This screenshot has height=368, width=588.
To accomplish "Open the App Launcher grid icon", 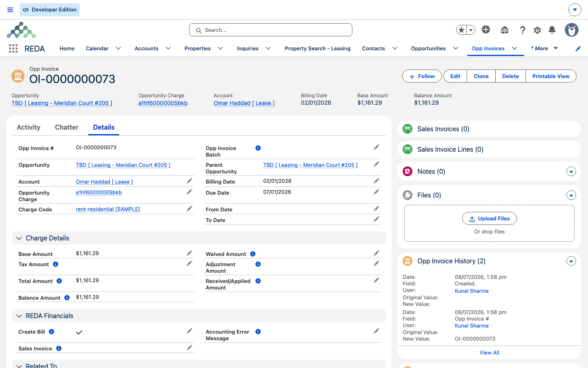I will click(13, 49).
